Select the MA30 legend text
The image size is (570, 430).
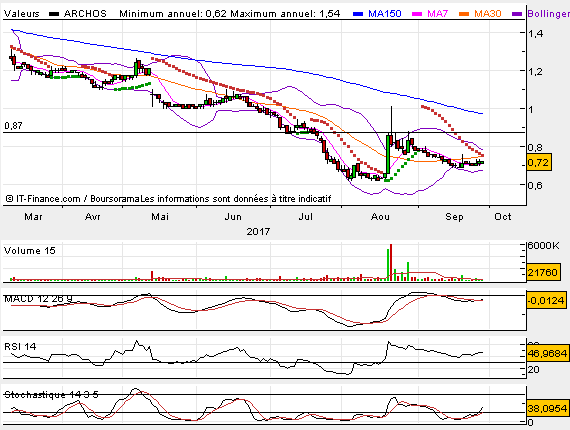pos(488,14)
